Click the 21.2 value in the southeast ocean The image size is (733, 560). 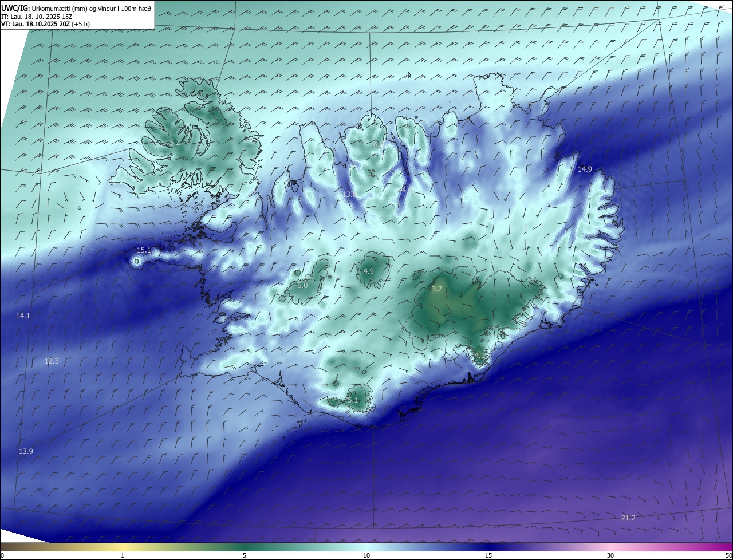coord(628,518)
